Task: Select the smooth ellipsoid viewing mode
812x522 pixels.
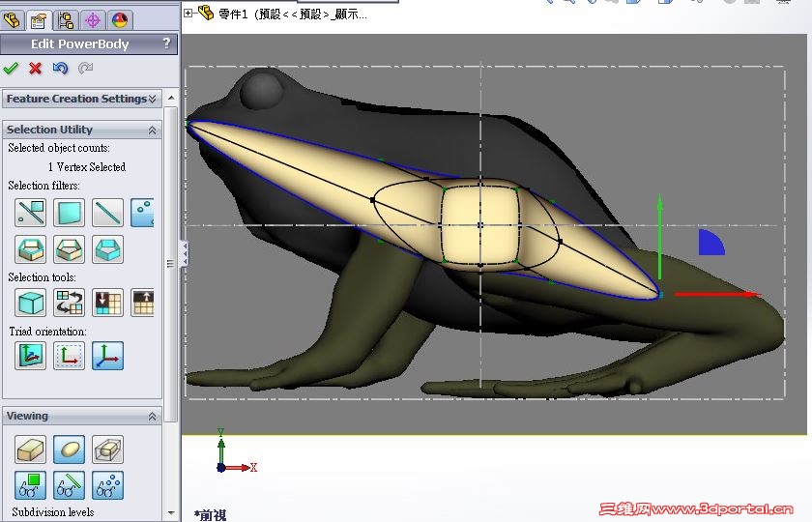Action: 69,449
